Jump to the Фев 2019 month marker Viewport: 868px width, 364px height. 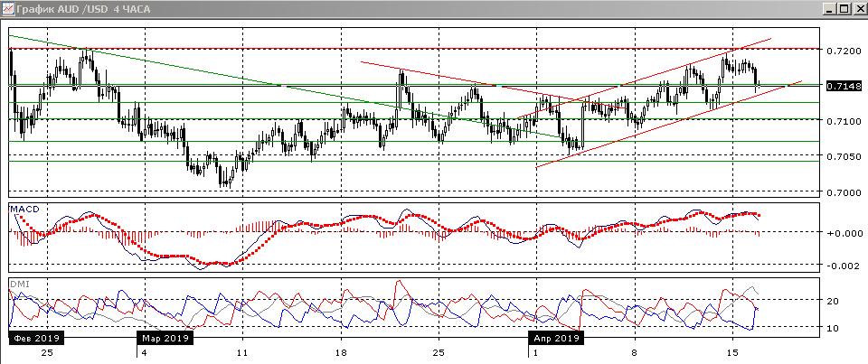point(35,338)
